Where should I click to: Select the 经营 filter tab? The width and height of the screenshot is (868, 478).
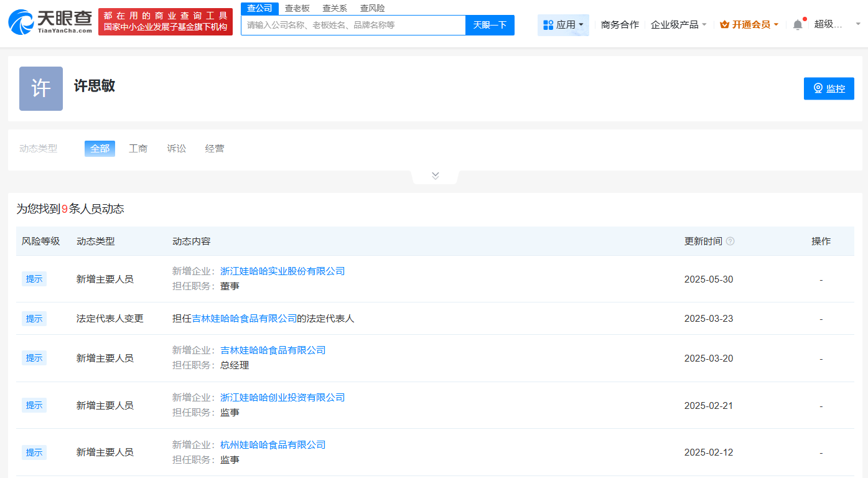click(214, 148)
